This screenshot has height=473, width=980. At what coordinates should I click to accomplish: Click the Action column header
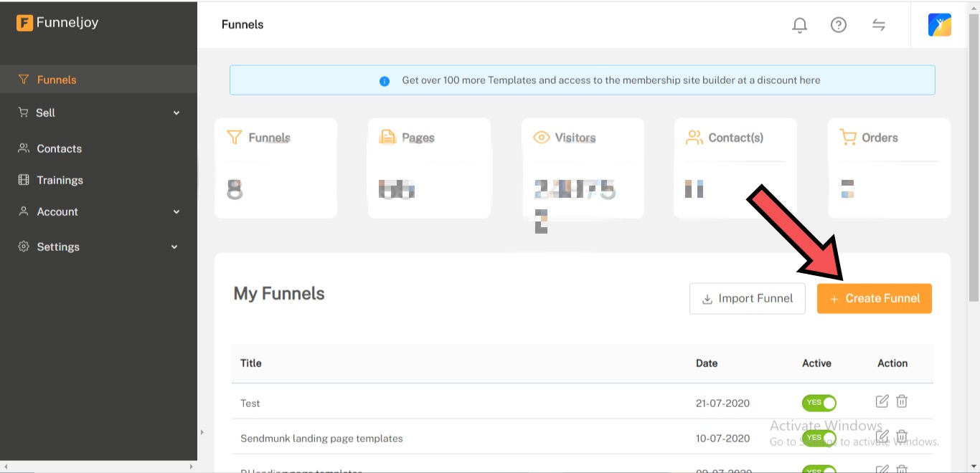click(892, 363)
